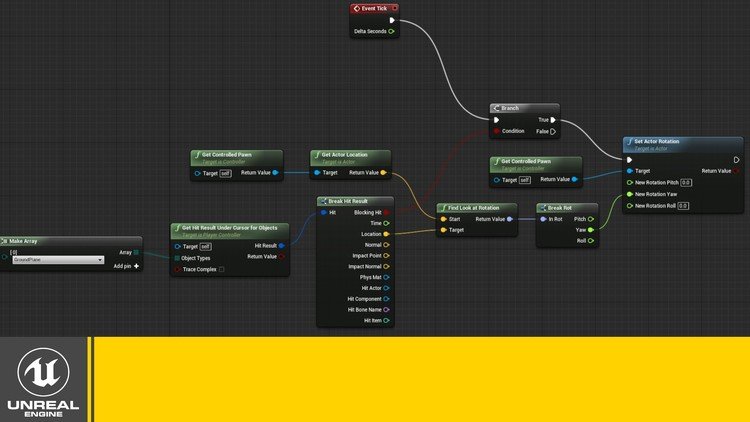Viewport: 750px width, 422px height.
Task: Click Event Tick execution output pin
Action: [x=392, y=20]
